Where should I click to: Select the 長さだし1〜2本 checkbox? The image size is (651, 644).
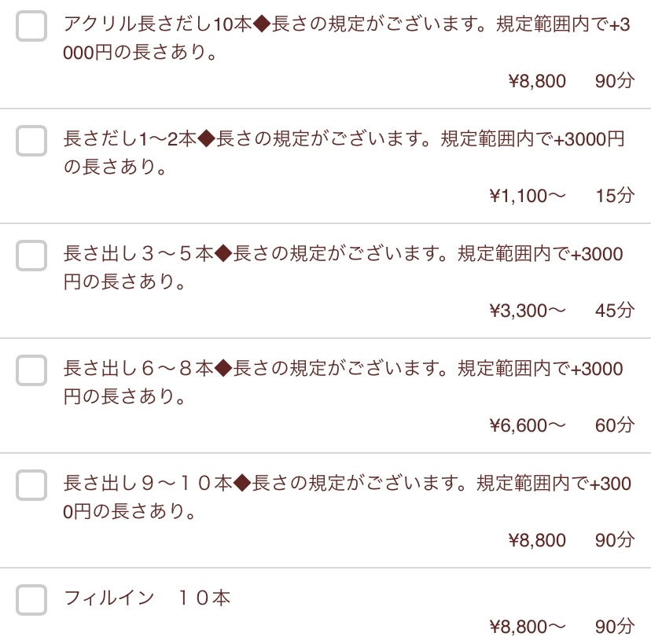pos(31,142)
